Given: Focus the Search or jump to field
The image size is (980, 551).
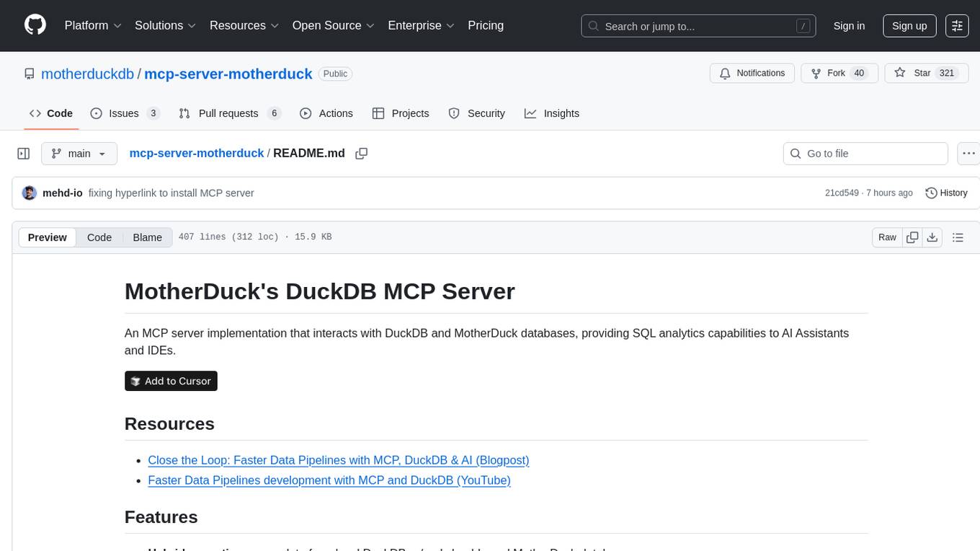Looking at the screenshot, I should tap(698, 26).
